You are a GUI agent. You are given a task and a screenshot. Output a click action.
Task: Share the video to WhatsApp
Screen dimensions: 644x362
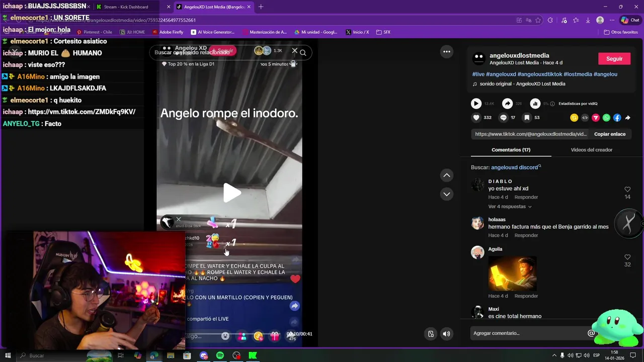[x=606, y=118]
